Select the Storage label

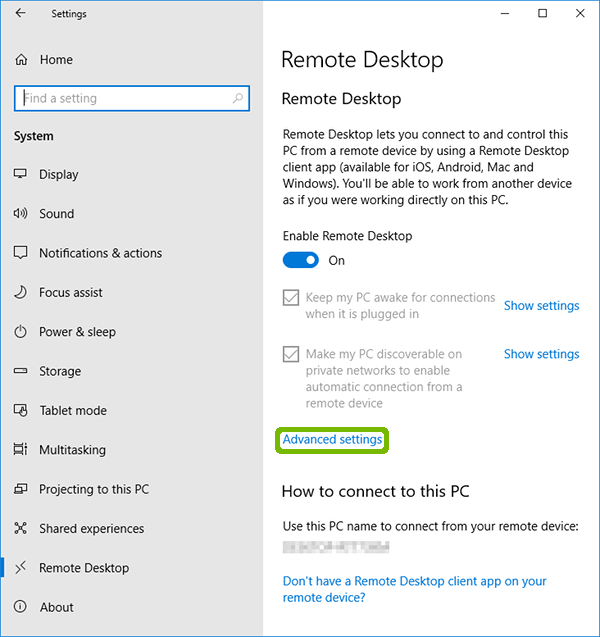(60, 371)
